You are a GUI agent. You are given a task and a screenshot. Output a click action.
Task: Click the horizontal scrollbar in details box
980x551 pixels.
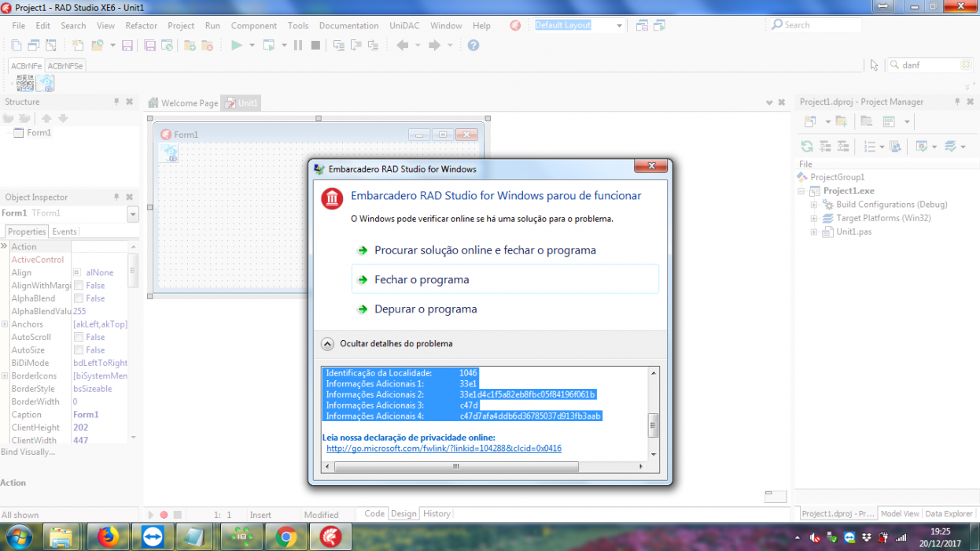(457, 467)
